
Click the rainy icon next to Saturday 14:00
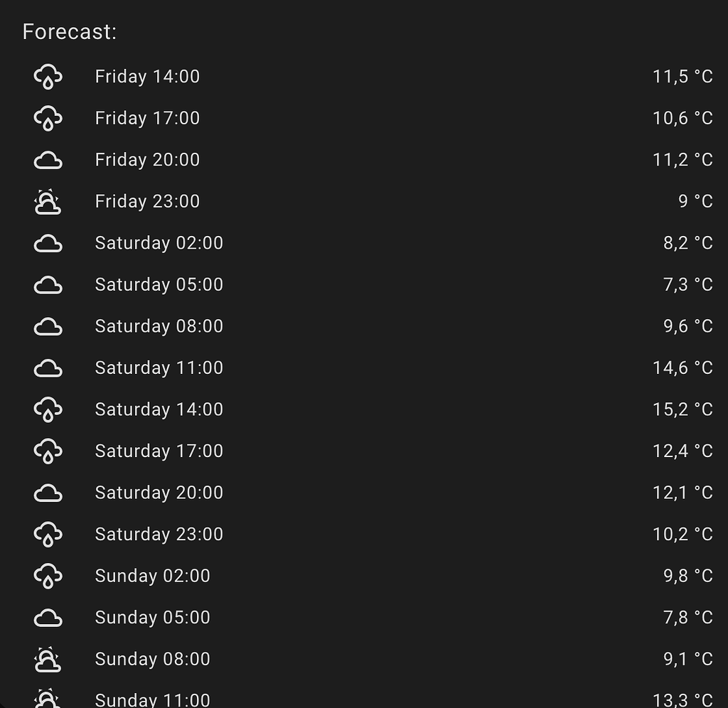48,409
